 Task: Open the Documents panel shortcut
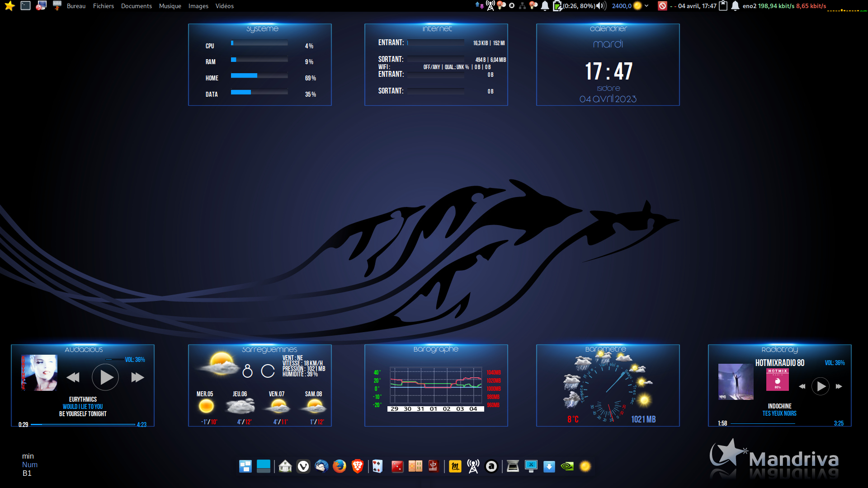point(136,6)
